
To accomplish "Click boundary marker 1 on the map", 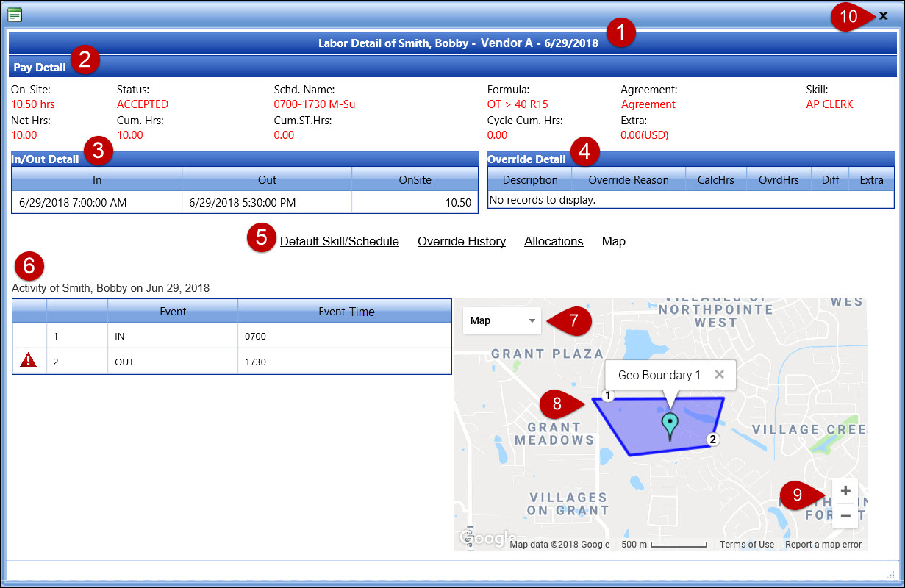I will click(607, 395).
